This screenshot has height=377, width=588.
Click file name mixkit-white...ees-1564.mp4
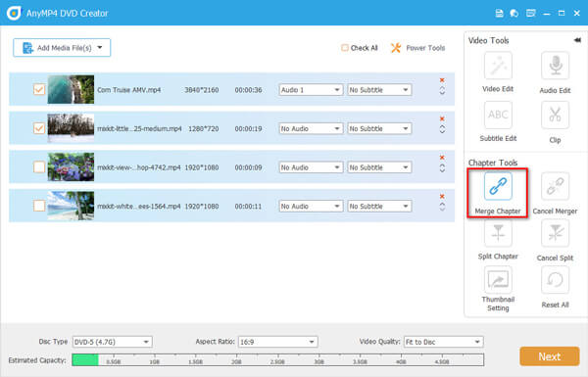tap(139, 206)
